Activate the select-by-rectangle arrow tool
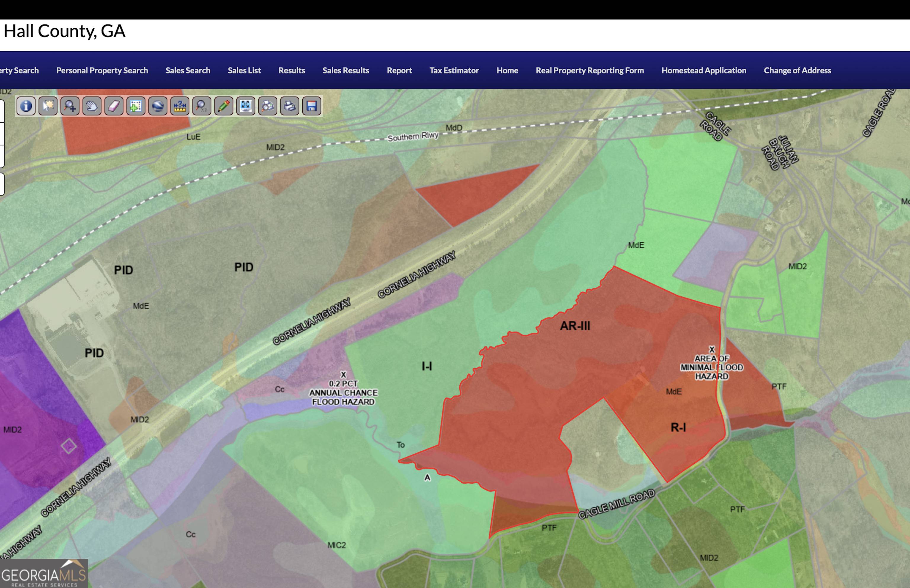This screenshot has height=588, width=910. pos(48,106)
